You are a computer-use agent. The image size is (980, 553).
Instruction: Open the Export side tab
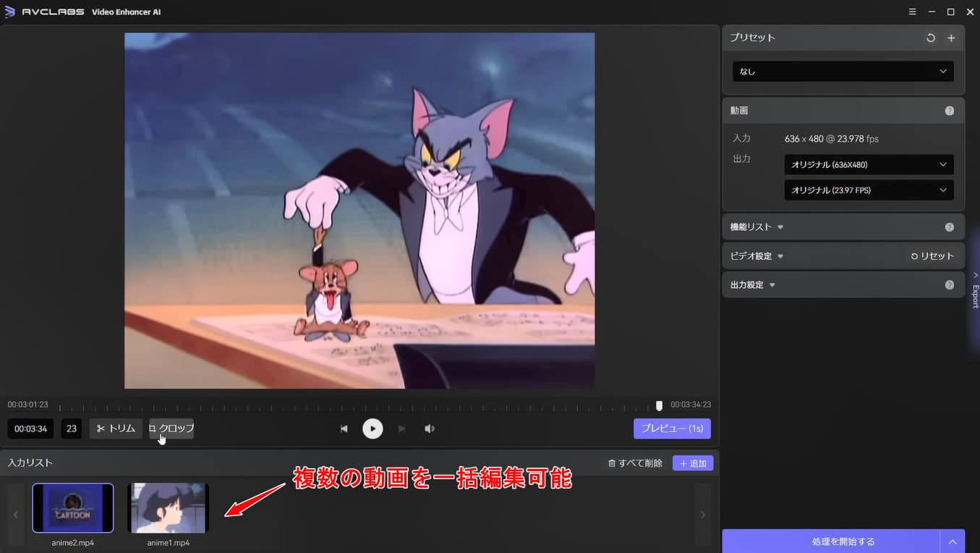click(x=975, y=290)
